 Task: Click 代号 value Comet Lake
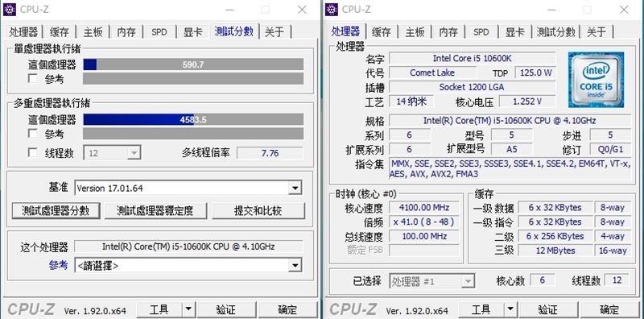(x=432, y=72)
